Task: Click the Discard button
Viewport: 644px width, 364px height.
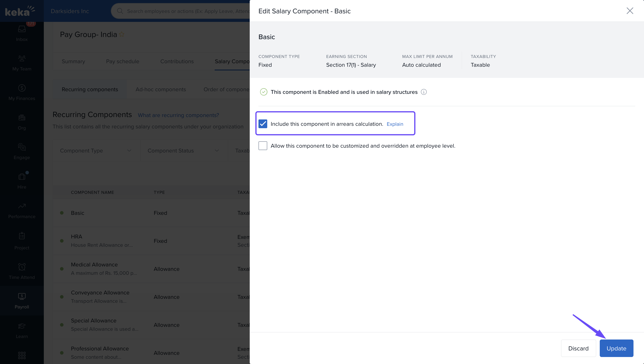Action: 578,348
